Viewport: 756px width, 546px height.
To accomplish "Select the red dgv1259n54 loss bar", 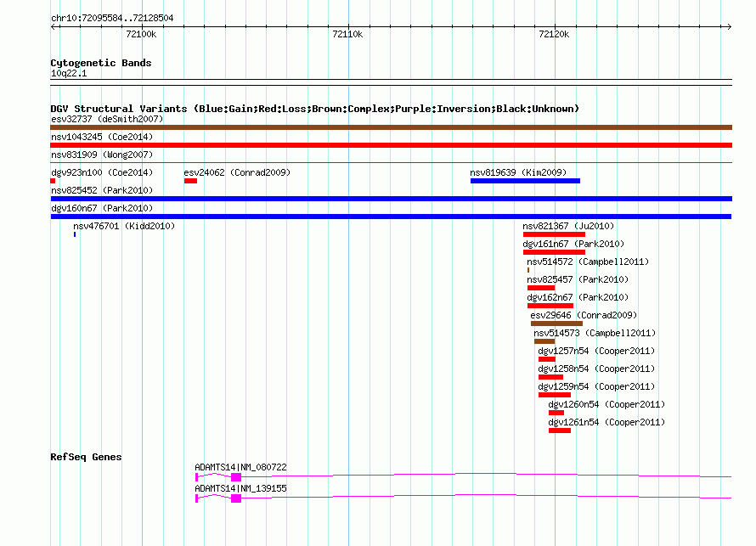I will pos(555,395).
